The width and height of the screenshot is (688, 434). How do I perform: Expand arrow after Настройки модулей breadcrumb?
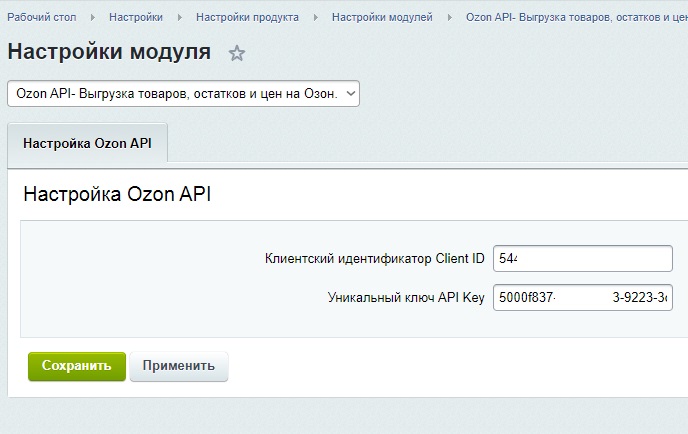(450, 17)
